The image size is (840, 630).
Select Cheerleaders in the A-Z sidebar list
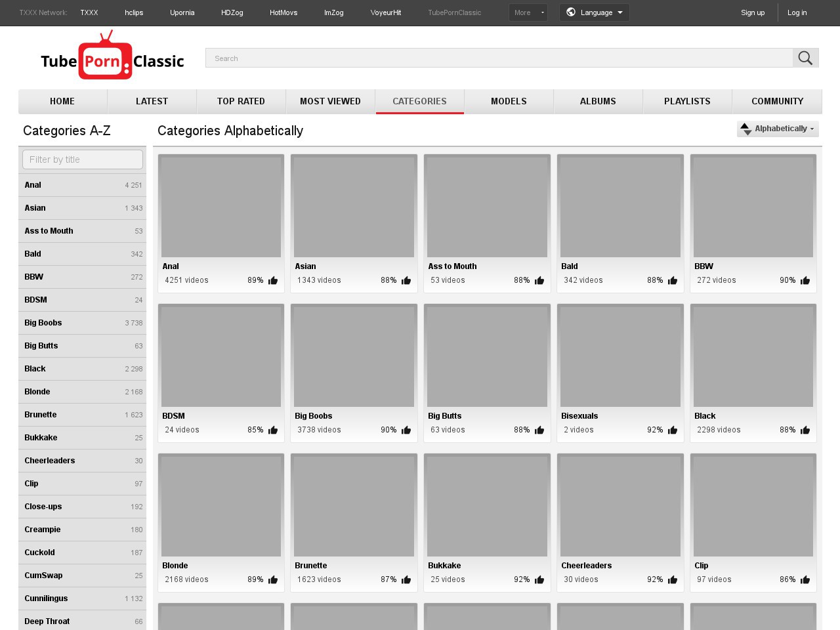(50, 461)
